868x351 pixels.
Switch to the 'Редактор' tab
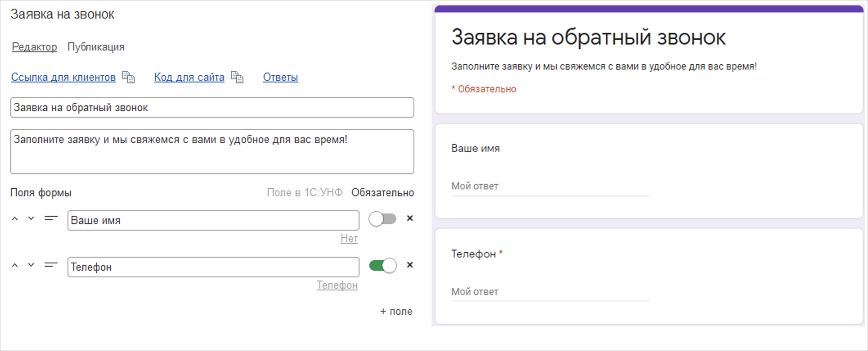(x=34, y=47)
